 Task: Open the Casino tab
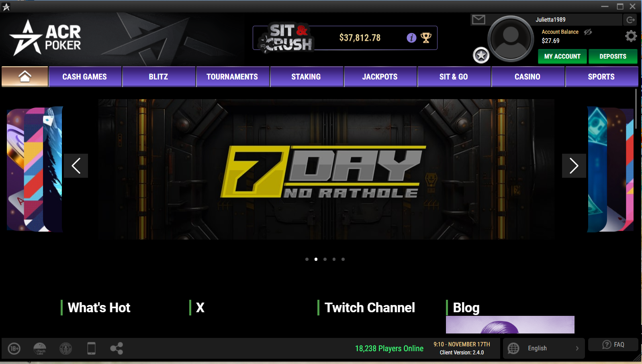[528, 77]
